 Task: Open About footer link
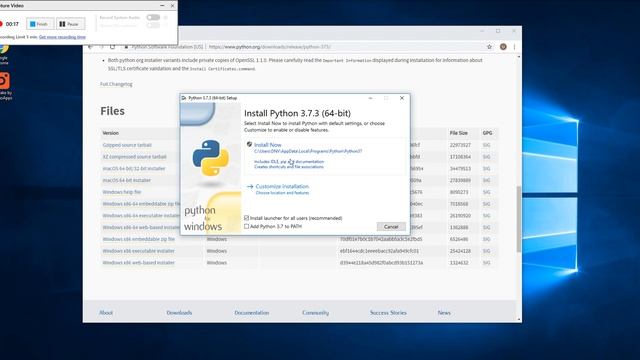coord(106,313)
